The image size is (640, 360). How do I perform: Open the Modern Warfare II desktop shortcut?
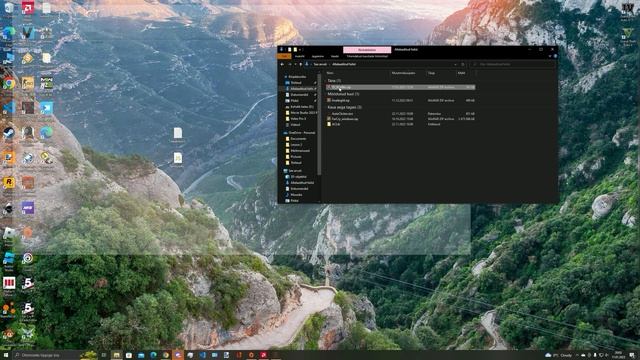(47, 84)
